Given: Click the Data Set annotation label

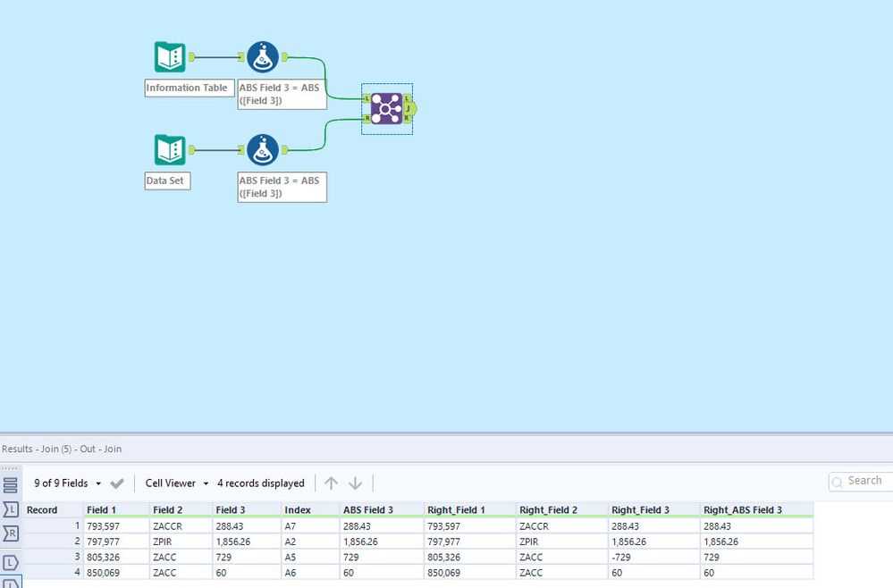Looking at the screenshot, I should (167, 181).
